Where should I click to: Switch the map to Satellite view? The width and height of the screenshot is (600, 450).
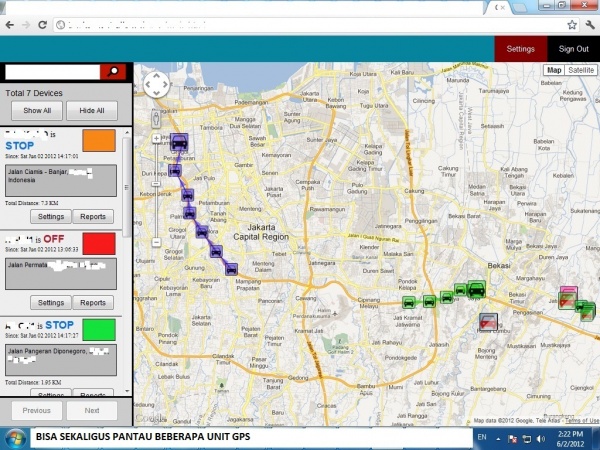pos(580,70)
